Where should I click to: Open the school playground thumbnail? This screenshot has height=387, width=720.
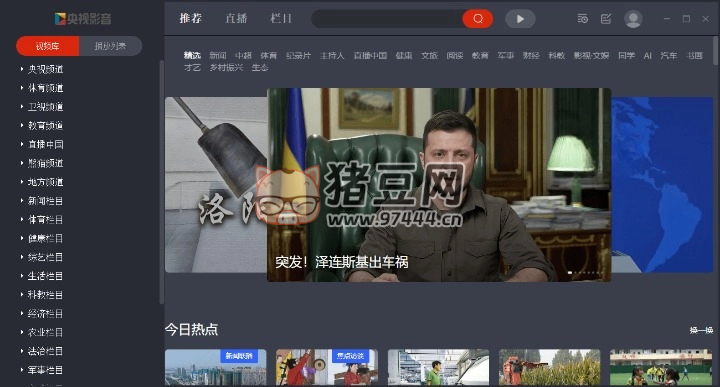pyautogui.click(x=661, y=367)
